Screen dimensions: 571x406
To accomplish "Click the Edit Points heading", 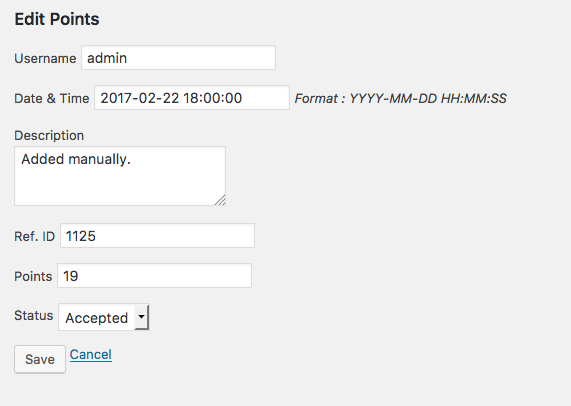I will click(57, 19).
